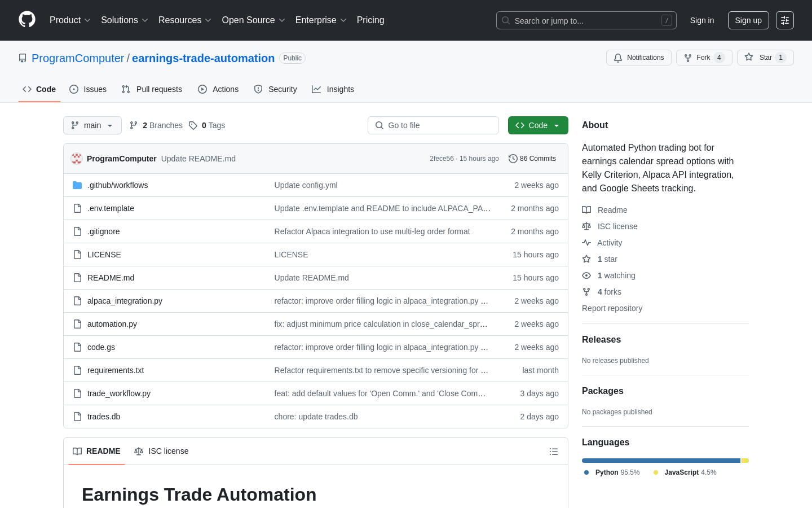Click the Readme book icon in About
812x508 pixels.
click(586, 210)
